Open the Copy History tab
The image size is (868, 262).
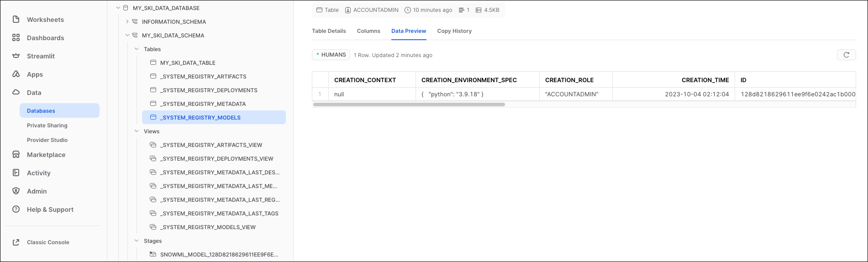click(x=454, y=31)
